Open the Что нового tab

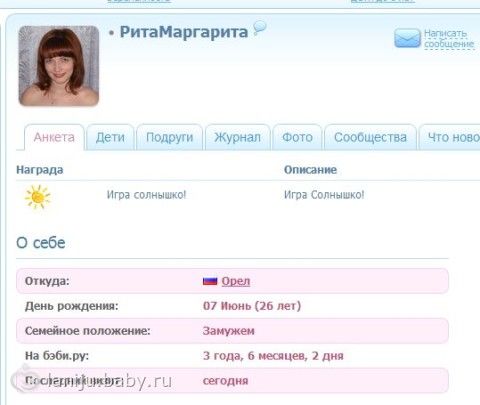coord(450,137)
